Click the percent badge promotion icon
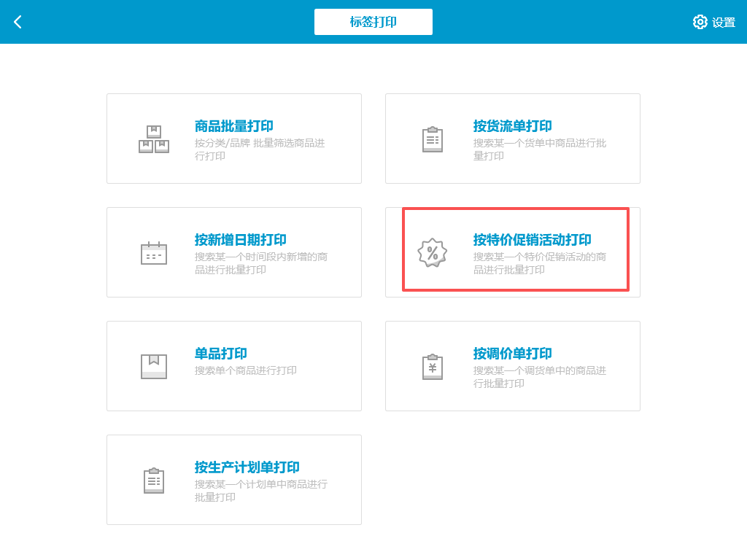 coord(433,253)
